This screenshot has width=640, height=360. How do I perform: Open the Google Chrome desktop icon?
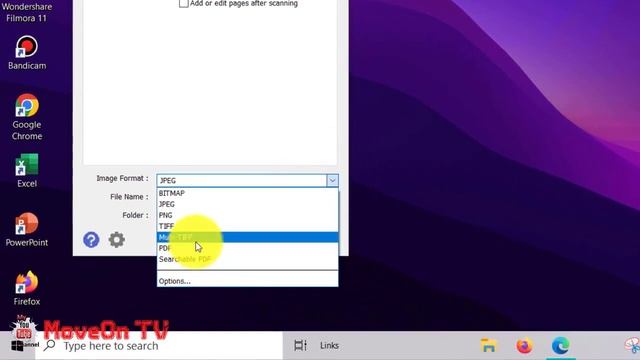(27, 117)
